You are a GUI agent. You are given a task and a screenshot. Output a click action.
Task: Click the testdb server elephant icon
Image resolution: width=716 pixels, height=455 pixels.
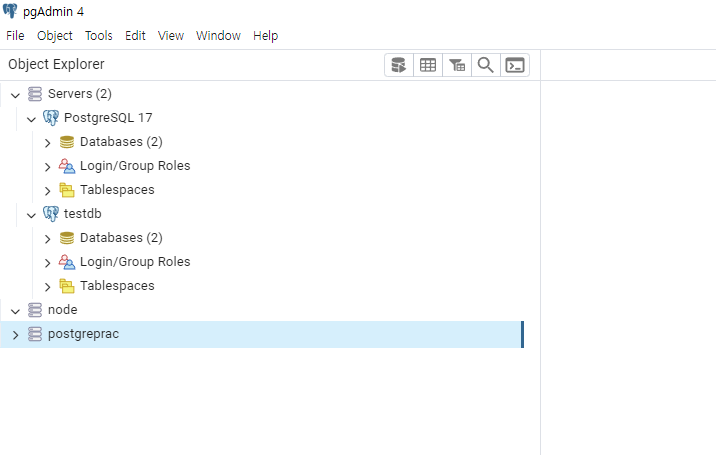pos(51,214)
